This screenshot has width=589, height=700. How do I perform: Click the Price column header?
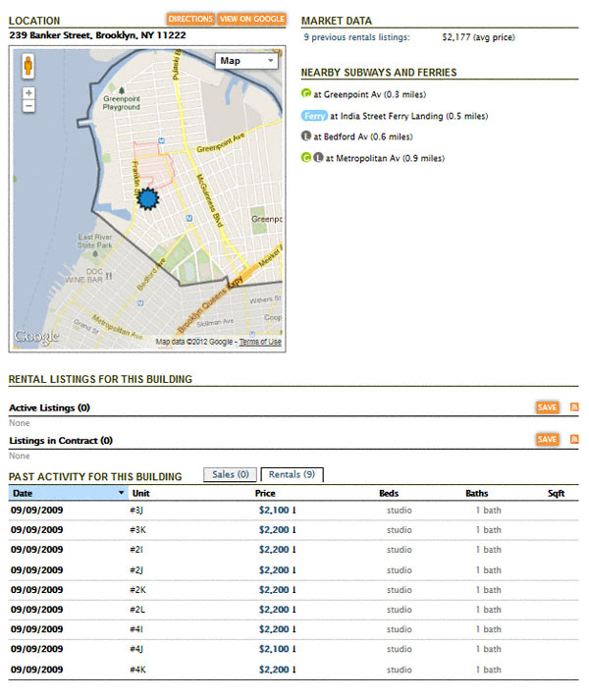coord(265,493)
